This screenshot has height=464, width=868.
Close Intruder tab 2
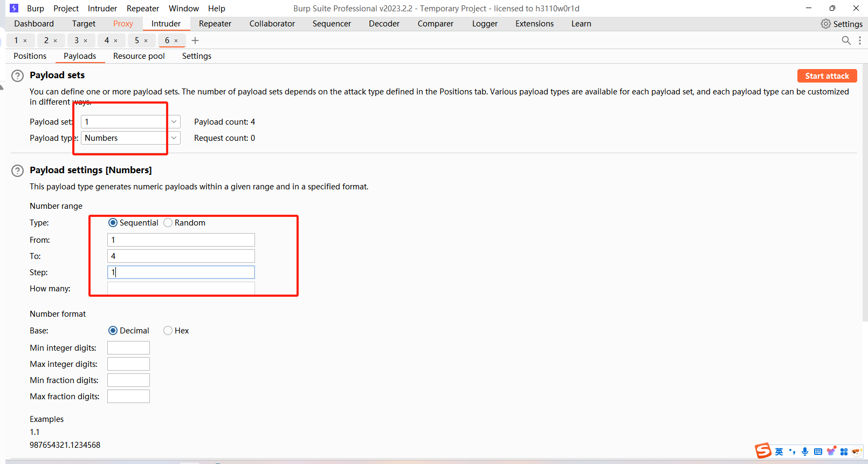tap(55, 40)
